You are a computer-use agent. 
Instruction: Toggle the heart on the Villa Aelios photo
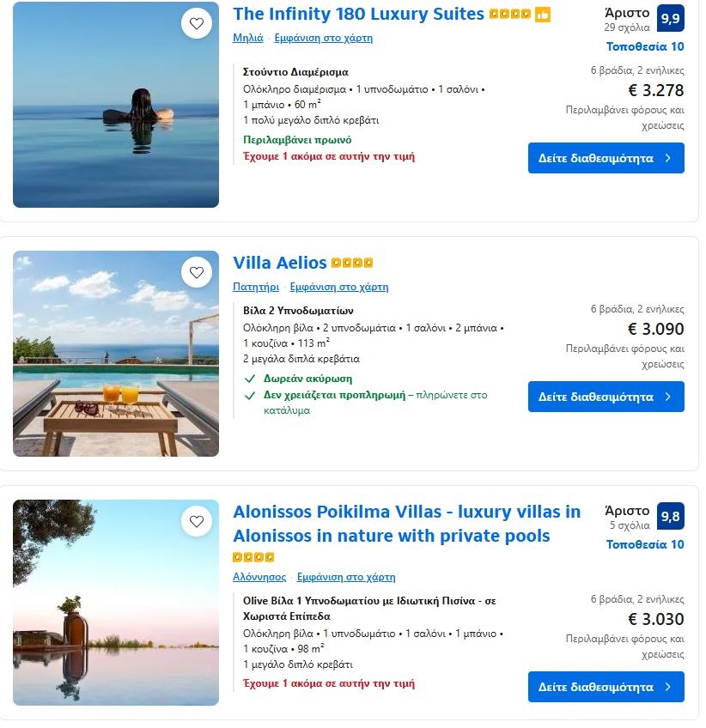[197, 273]
